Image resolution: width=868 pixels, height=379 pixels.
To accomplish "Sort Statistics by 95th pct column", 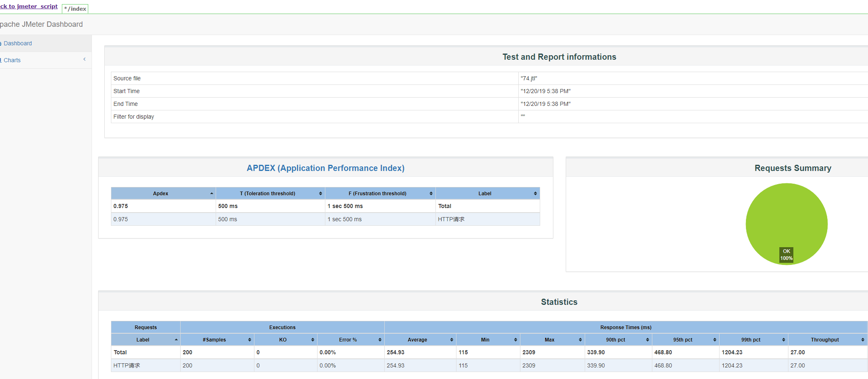I will (686, 339).
